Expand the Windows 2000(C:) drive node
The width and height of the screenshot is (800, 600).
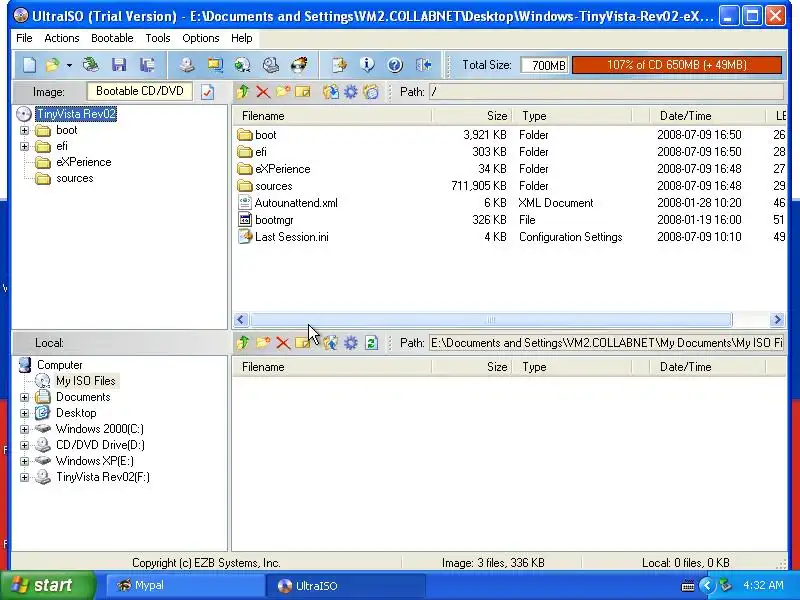(x=24, y=429)
